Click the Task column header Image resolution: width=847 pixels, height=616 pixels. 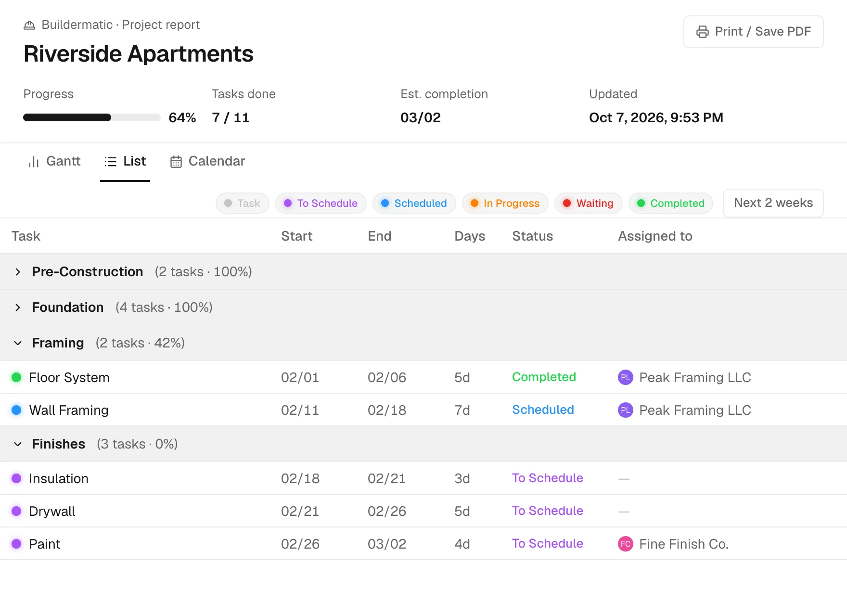coord(26,236)
